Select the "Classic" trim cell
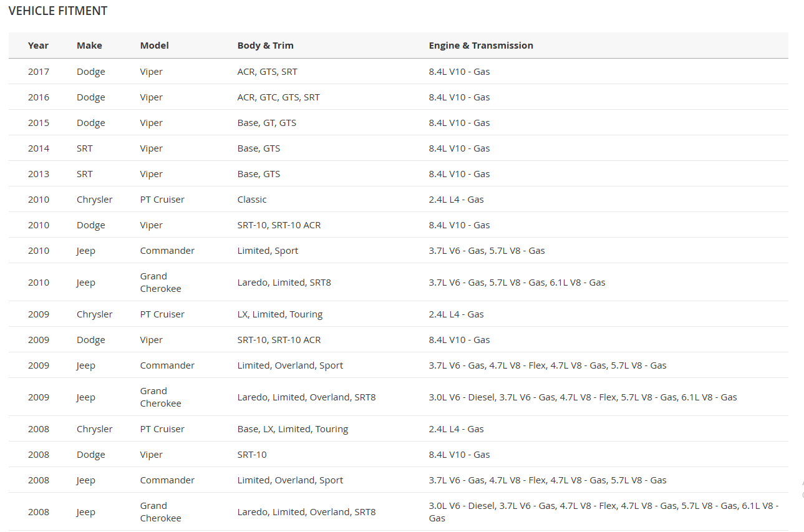This screenshot has width=804, height=532. click(252, 200)
